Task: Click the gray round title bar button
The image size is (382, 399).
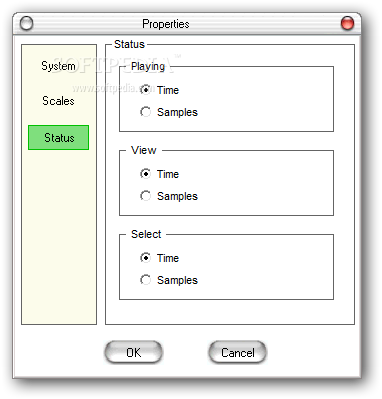Action: 26,23
